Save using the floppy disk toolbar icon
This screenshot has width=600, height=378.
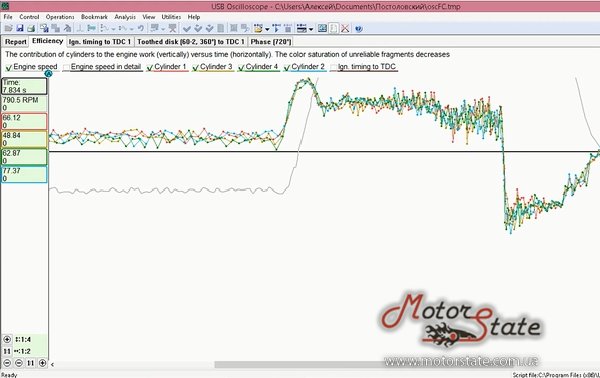[x=20, y=28]
